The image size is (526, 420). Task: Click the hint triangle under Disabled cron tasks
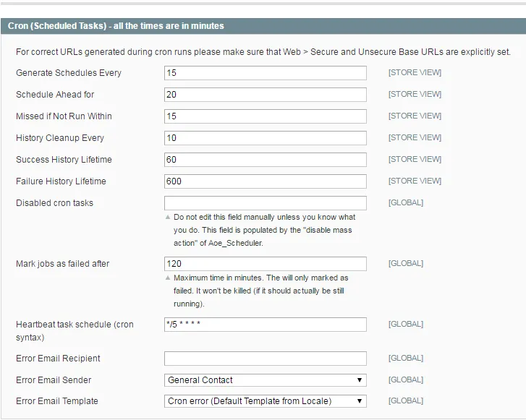coord(169,217)
